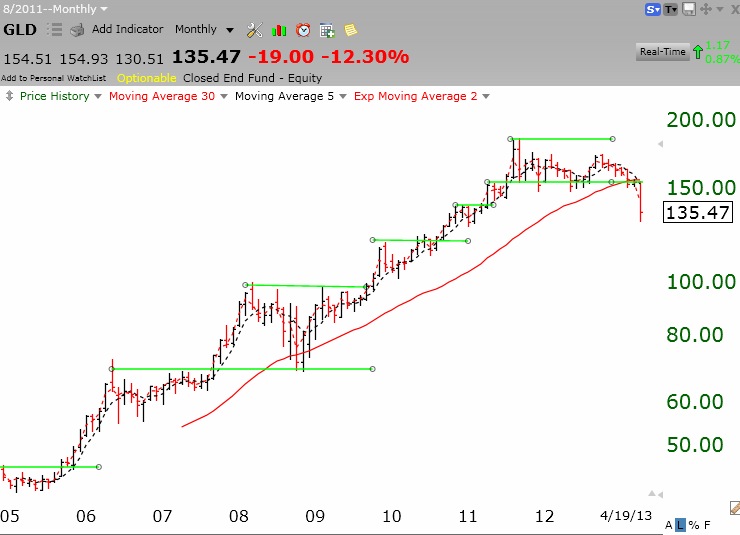
Task: Click the calendar with plus icon
Action: pyautogui.click(x=327, y=30)
